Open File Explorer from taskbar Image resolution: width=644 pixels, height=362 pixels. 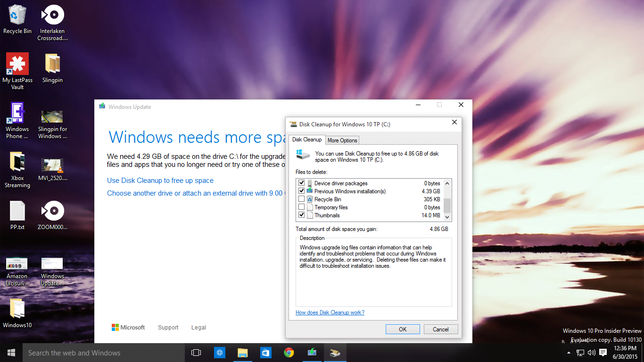coord(242,353)
